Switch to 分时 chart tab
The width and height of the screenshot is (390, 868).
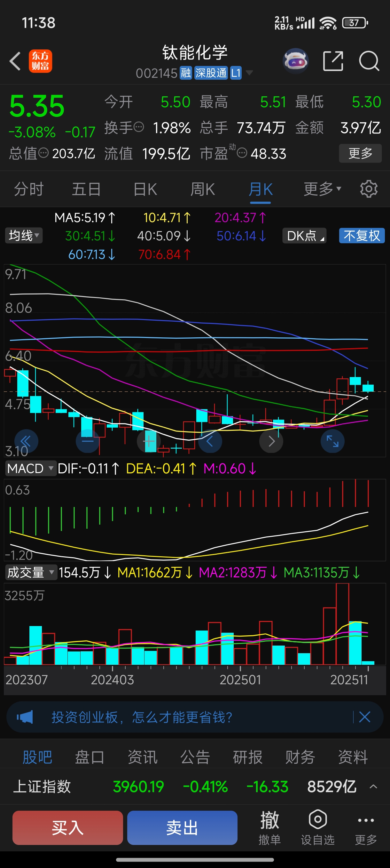click(29, 189)
